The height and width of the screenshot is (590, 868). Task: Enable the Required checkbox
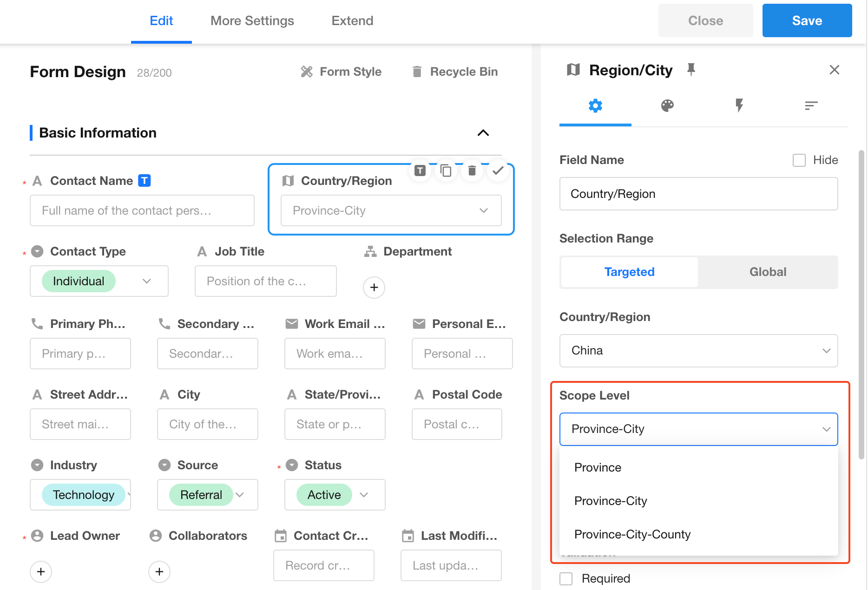[x=566, y=579]
